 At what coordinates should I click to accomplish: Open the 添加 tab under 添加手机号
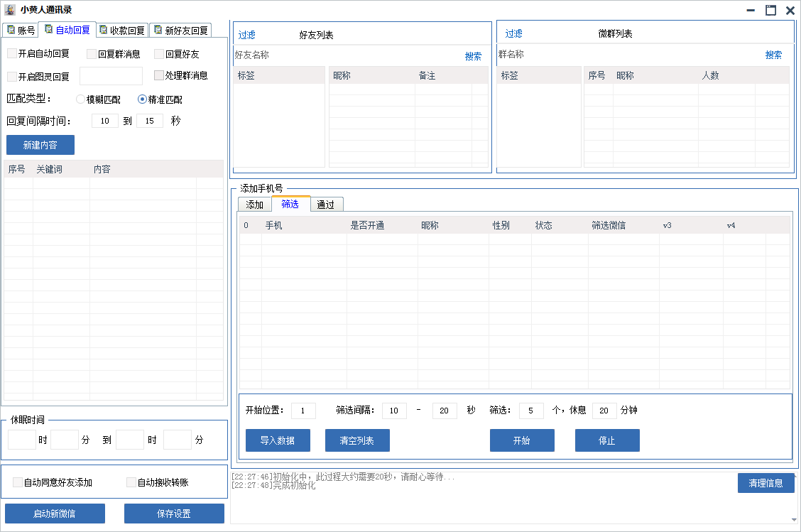[254, 205]
